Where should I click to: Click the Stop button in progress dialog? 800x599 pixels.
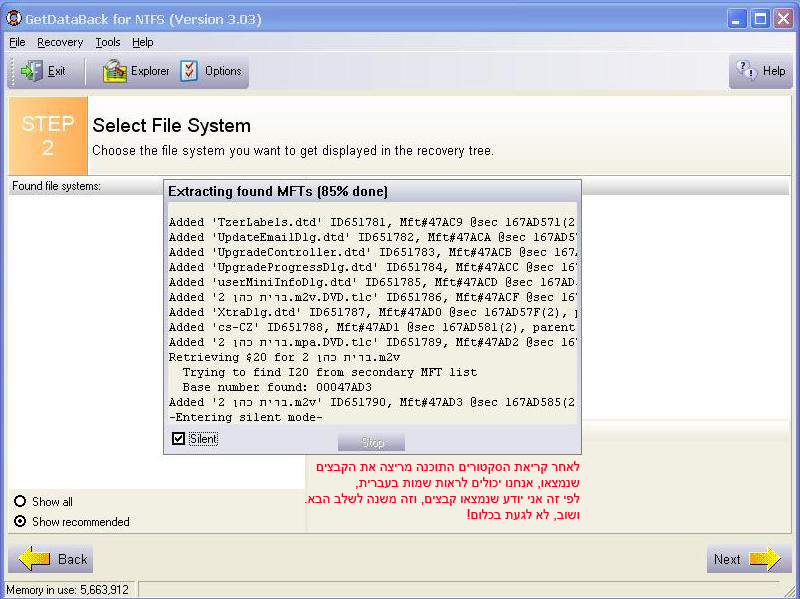(x=371, y=442)
